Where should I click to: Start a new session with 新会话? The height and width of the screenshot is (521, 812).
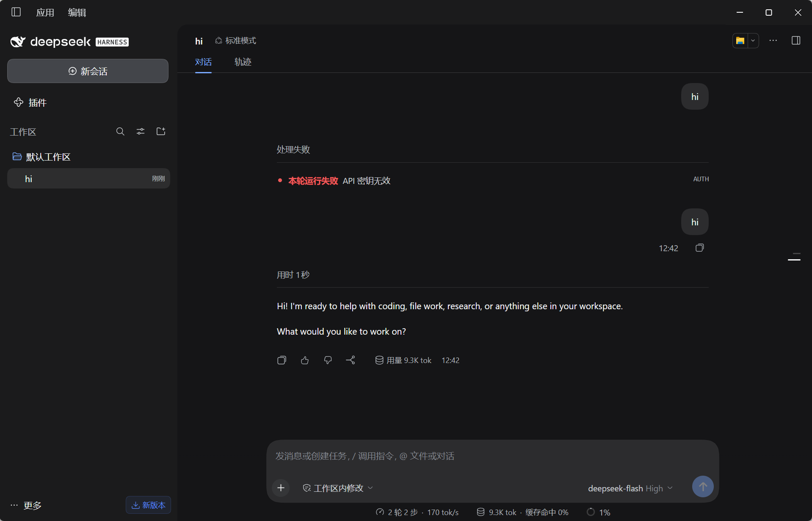coord(88,71)
